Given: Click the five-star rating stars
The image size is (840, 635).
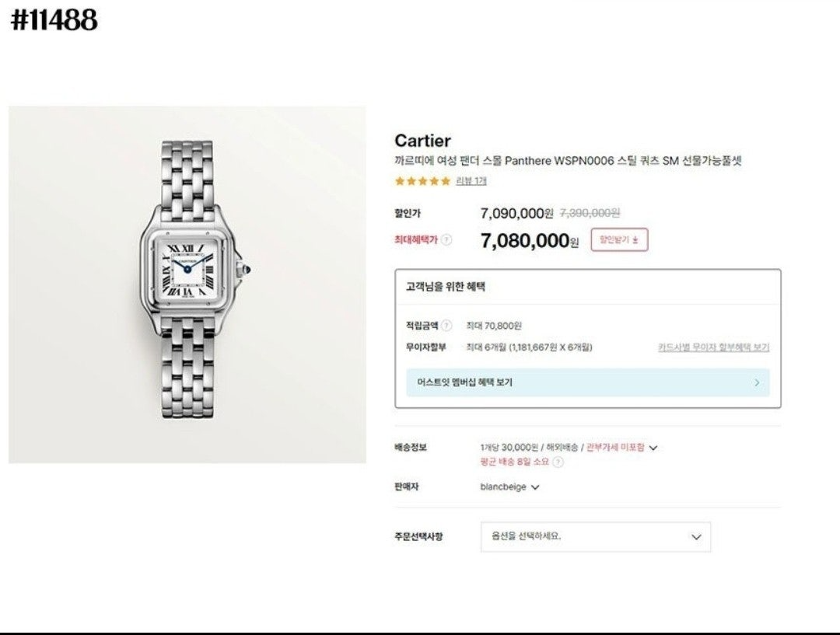Looking at the screenshot, I should (x=422, y=181).
